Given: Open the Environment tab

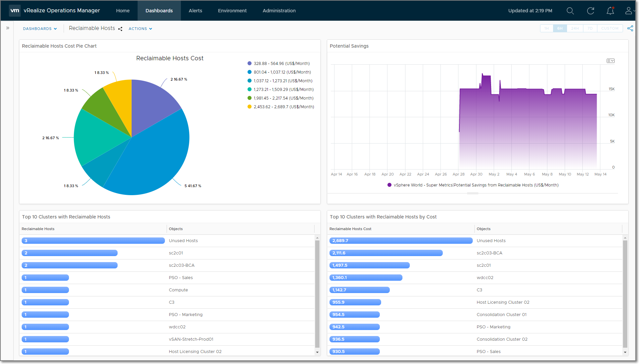Looking at the screenshot, I should click(x=232, y=11).
